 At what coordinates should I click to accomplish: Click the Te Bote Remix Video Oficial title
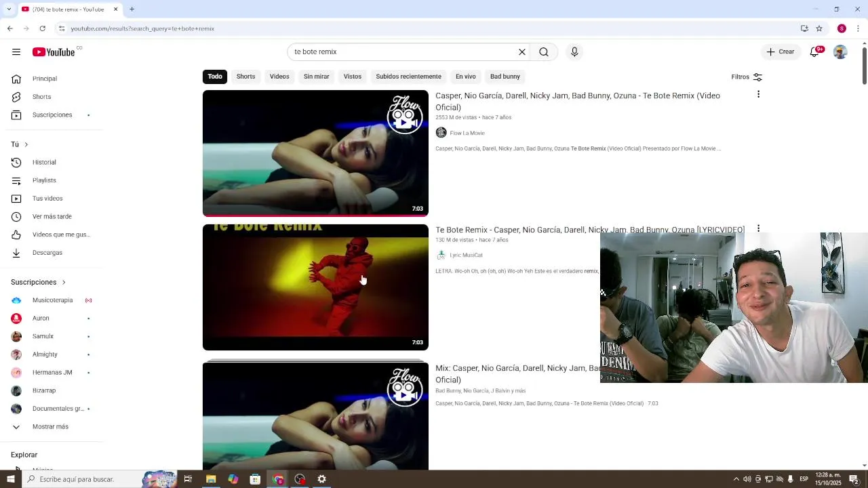click(578, 102)
